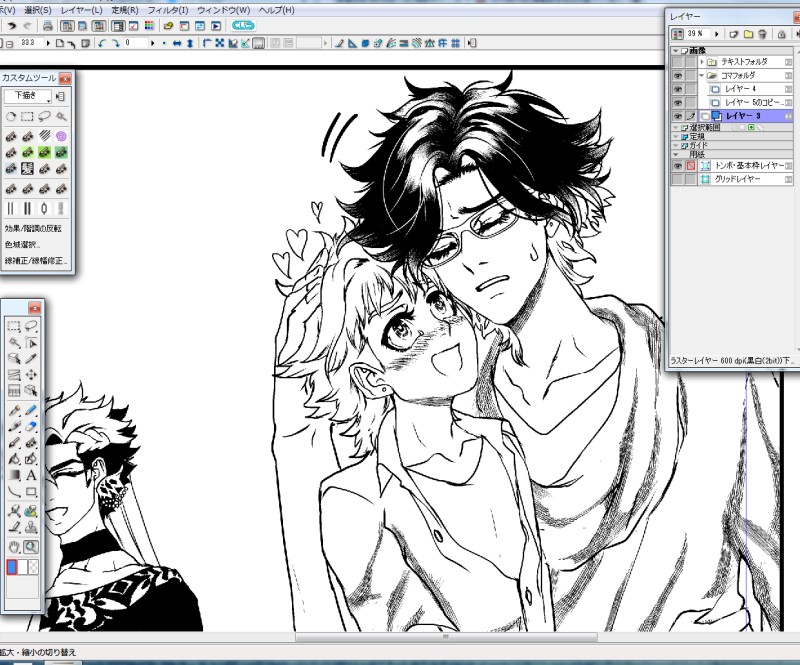Screen dimensions: 800x665
Task: Expand the 定規 section
Action: tap(676, 137)
